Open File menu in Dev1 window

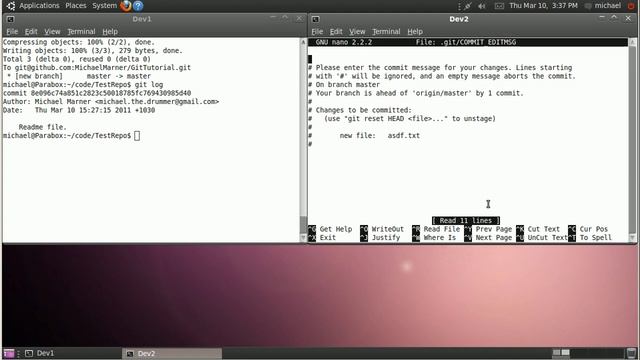click(x=12, y=31)
